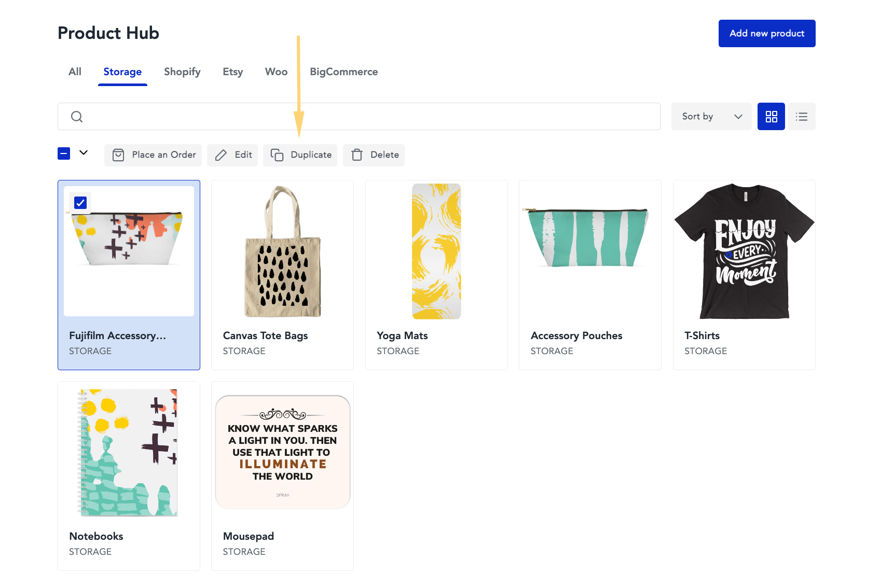
Task: Click the Edit button with pencil
Action: (232, 155)
